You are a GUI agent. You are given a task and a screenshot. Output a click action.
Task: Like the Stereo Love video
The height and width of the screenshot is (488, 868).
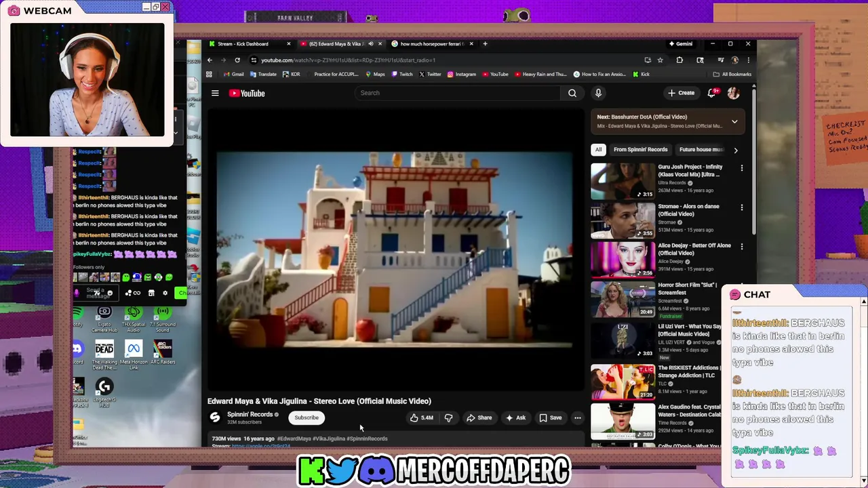[x=421, y=418]
